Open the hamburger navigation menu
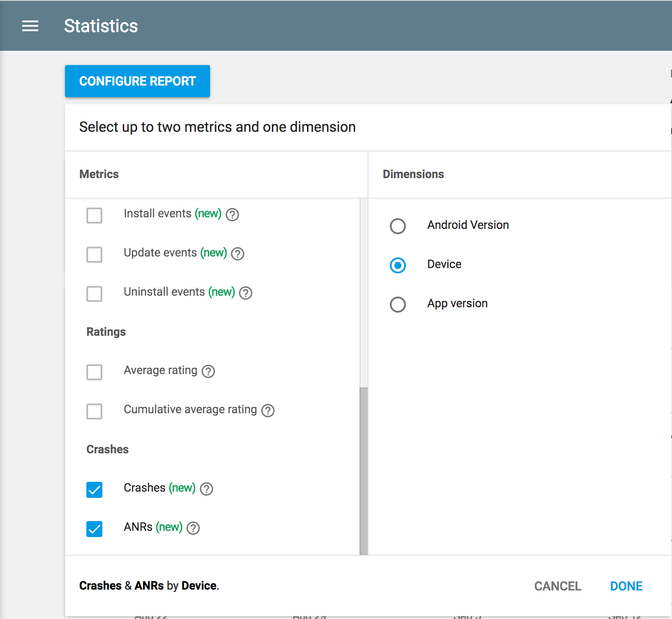 pos(30,26)
